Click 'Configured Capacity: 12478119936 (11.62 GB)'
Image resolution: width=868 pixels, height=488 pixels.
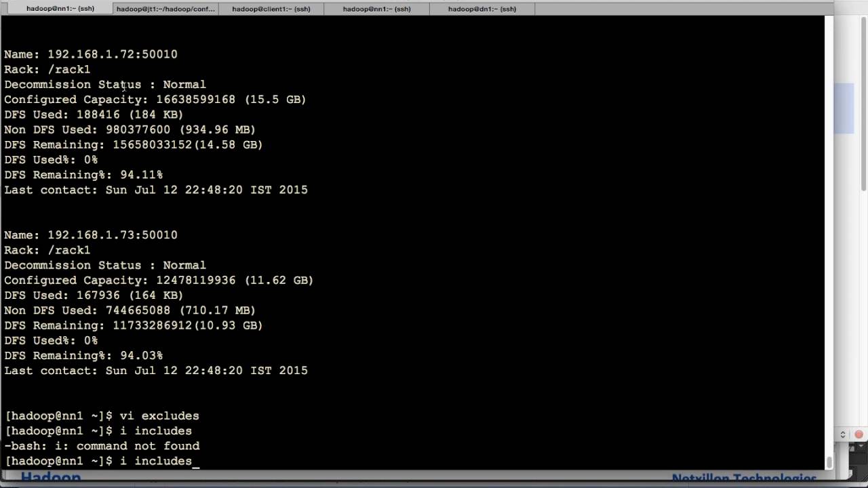pos(159,281)
